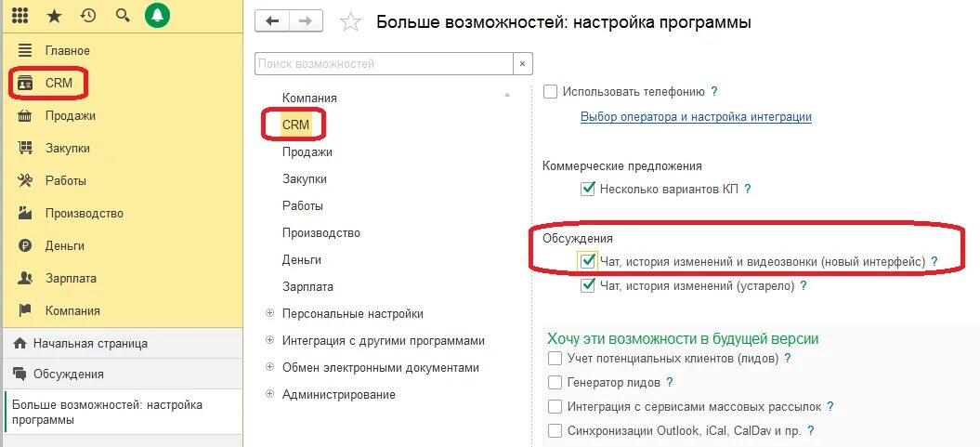The width and height of the screenshot is (980, 447).
Task: Select Работы in settings list
Action: [303, 205]
